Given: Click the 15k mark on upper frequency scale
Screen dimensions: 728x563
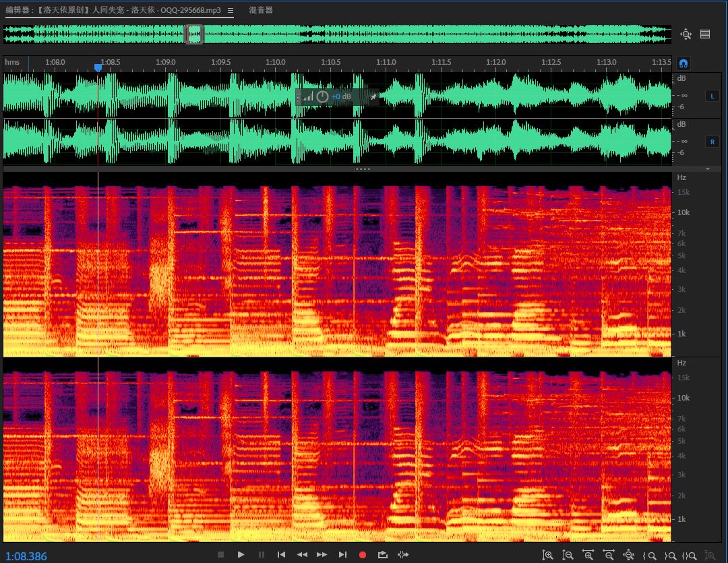Looking at the screenshot, I should click(684, 192).
